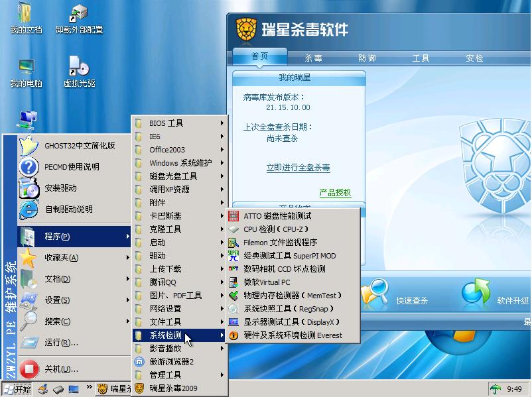Viewport: 532px width, 397px height.
Task: Expand the Office2003 submenu arrow
Action: point(222,150)
